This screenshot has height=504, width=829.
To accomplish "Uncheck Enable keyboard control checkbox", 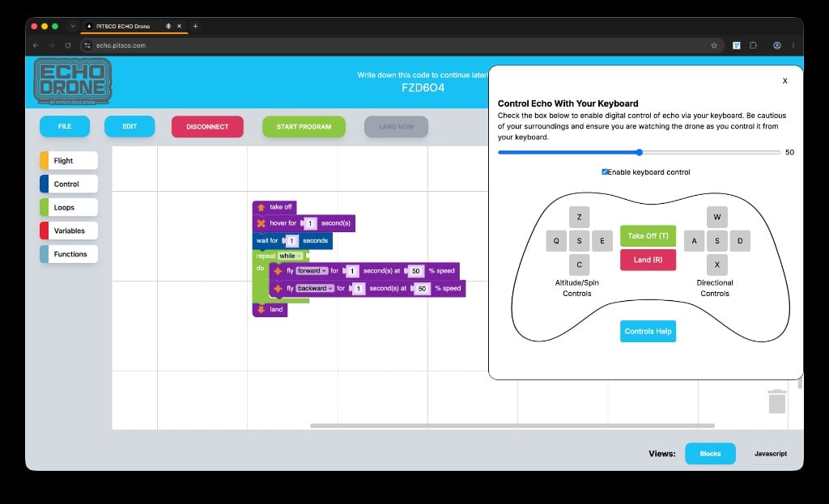I will click(x=605, y=172).
